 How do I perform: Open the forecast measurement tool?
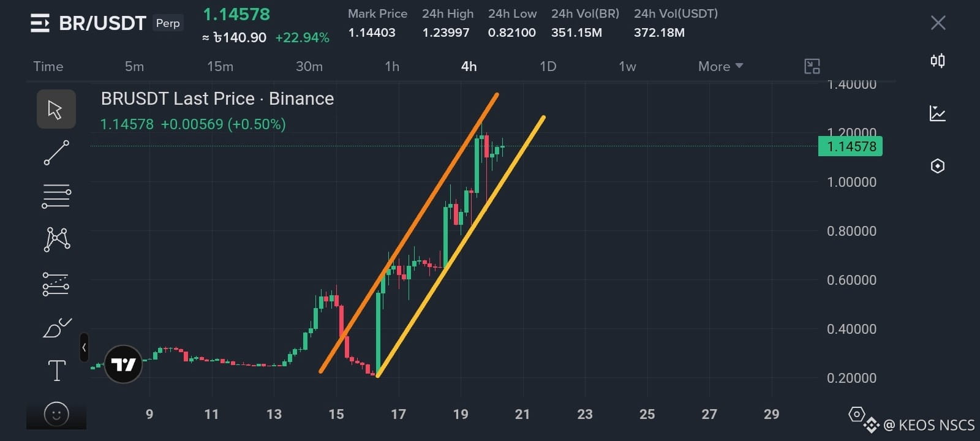tap(56, 284)
